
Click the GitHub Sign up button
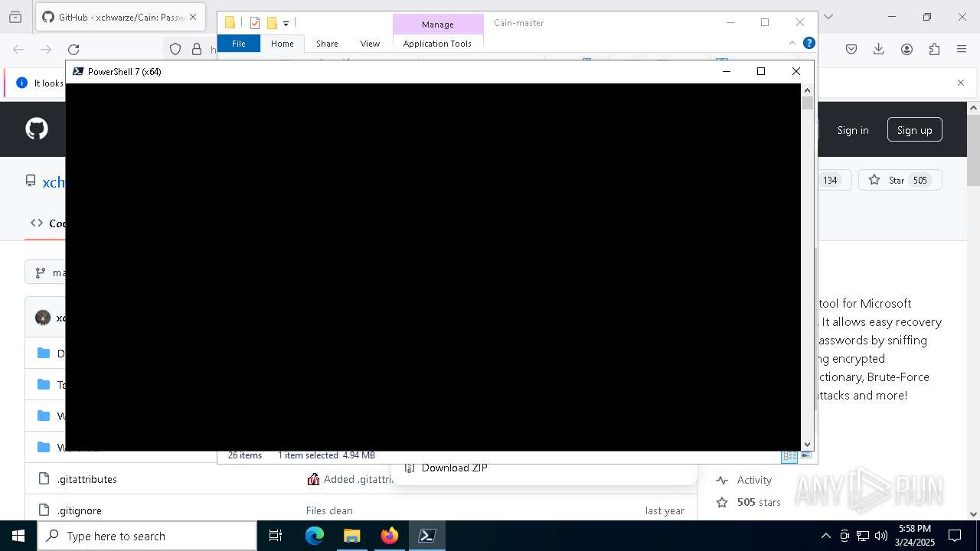point(915,130)
